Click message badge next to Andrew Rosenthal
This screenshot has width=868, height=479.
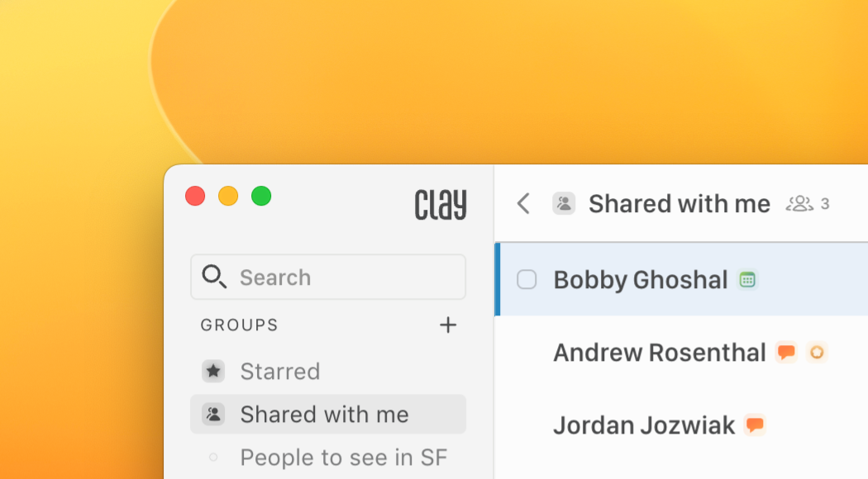786,353
